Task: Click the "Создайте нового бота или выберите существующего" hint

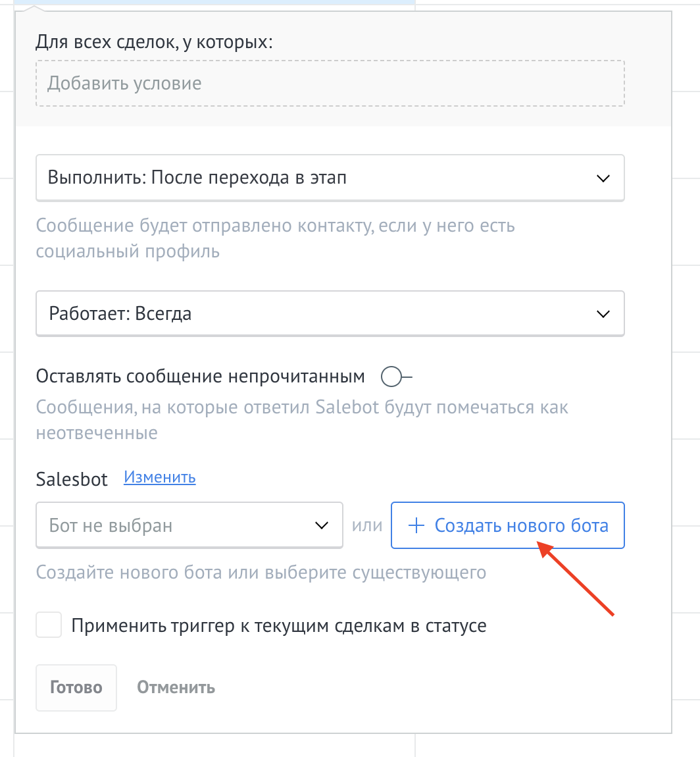Action: point(261,572)
